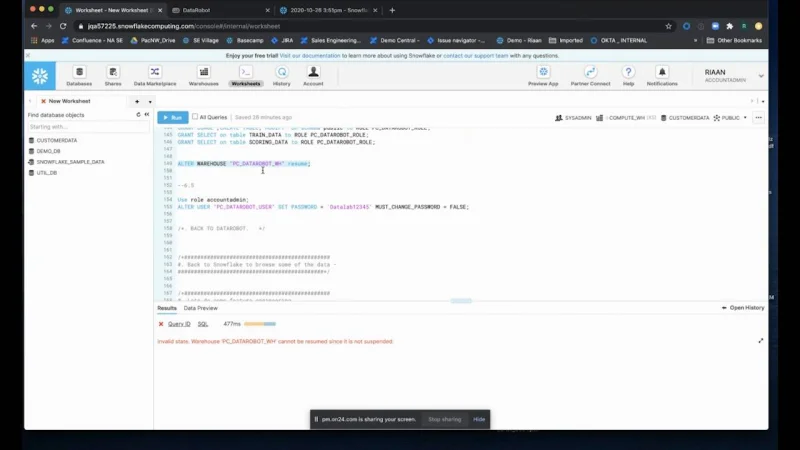The width and height of the screenshot is (800, 450).
Task: Open the query History page
Action: coord(282,76)
